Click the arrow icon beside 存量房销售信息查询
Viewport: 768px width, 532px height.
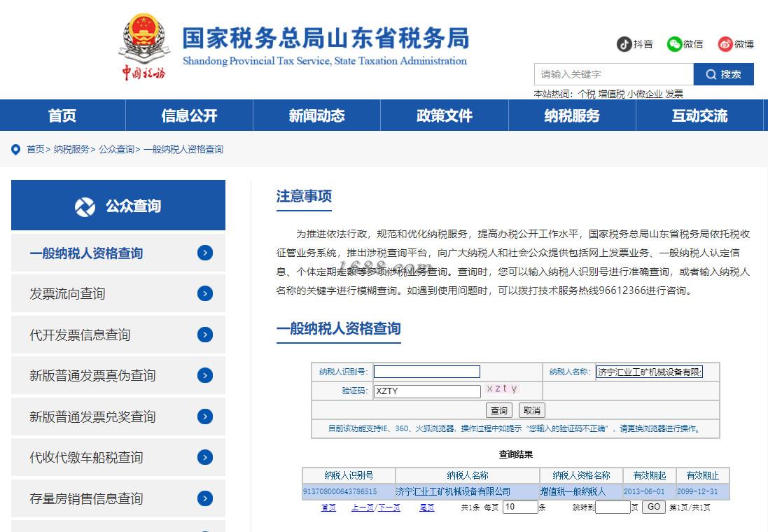click(x=204, y=498)
